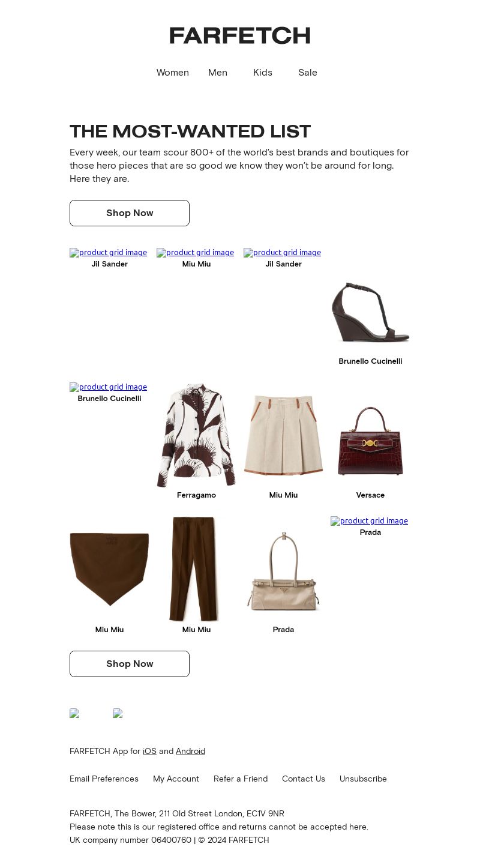Open the Miu Miu pleated skirt image
480x868 pixels.
point(283,435)
